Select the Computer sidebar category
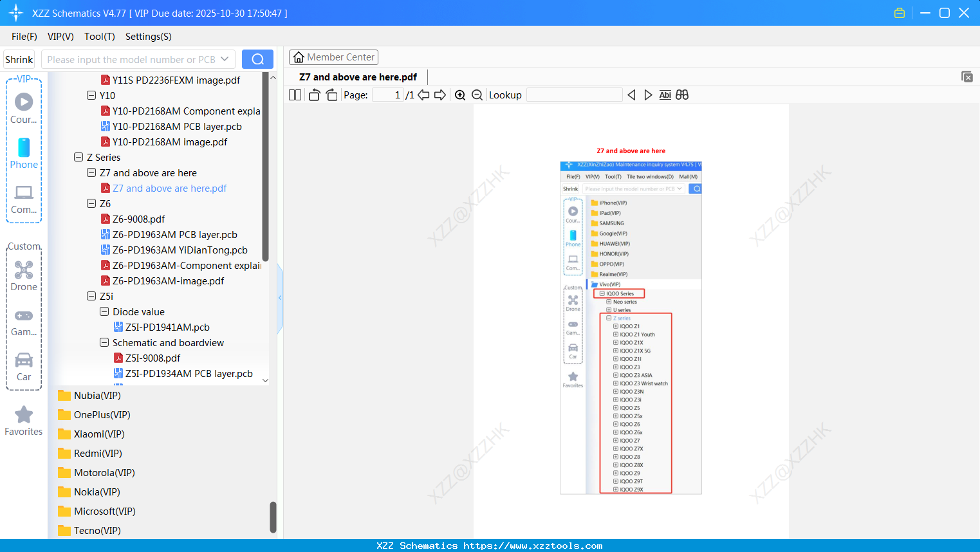 tap(24, 199)
